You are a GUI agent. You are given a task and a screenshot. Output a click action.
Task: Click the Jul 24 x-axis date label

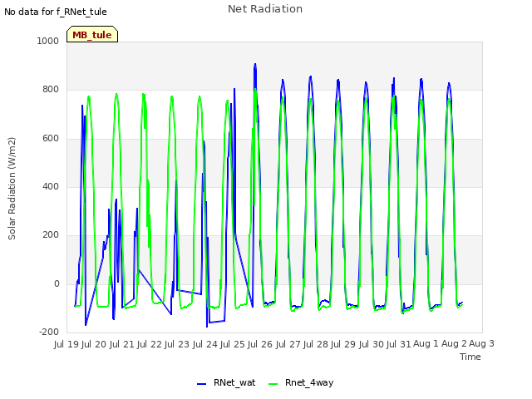click(205, 344)
